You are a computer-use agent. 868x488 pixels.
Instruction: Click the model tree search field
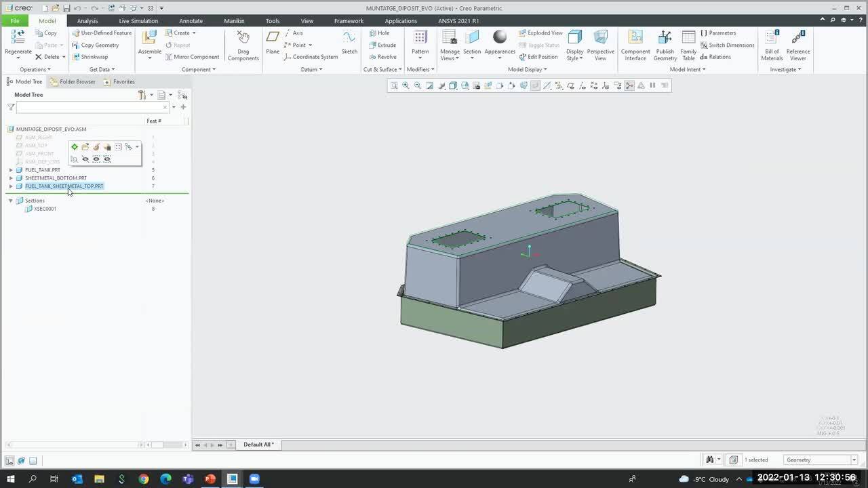click(x=90, y=107)
